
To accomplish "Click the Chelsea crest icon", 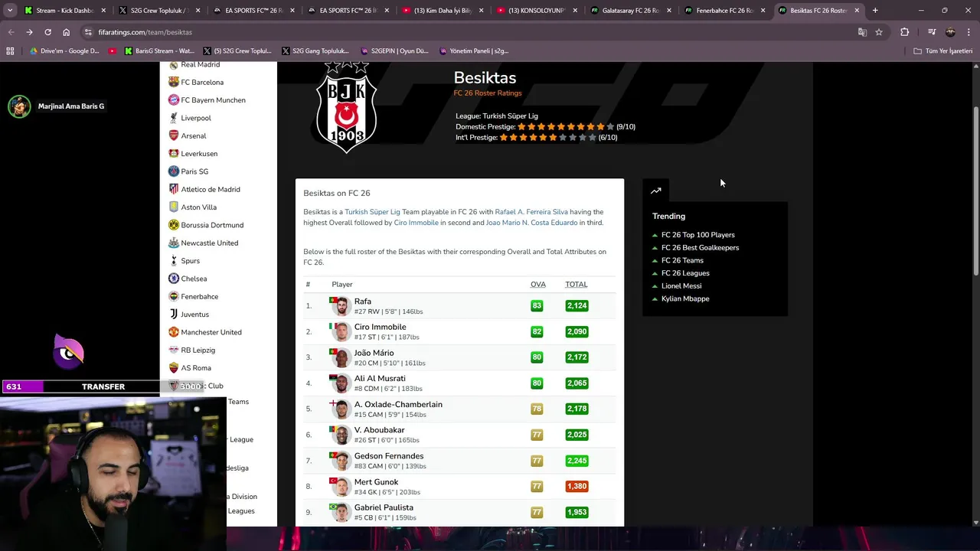I will point(174,279).
